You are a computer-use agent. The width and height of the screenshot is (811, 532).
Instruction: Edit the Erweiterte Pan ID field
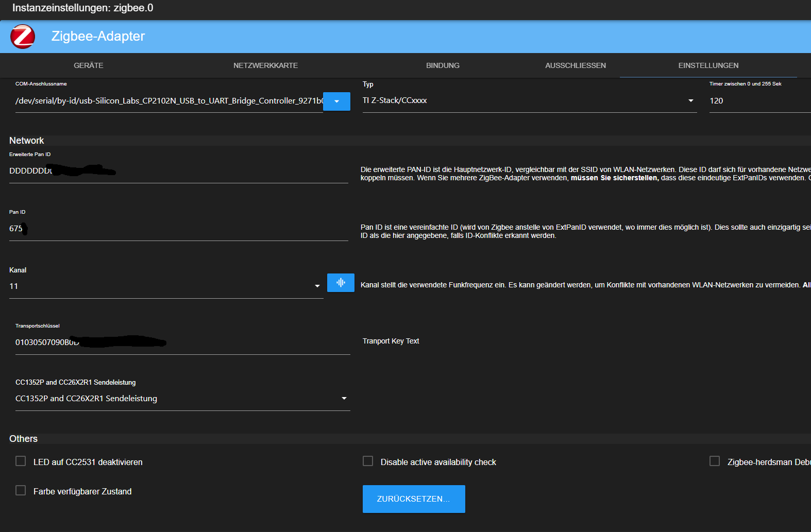tap(179, 171)
